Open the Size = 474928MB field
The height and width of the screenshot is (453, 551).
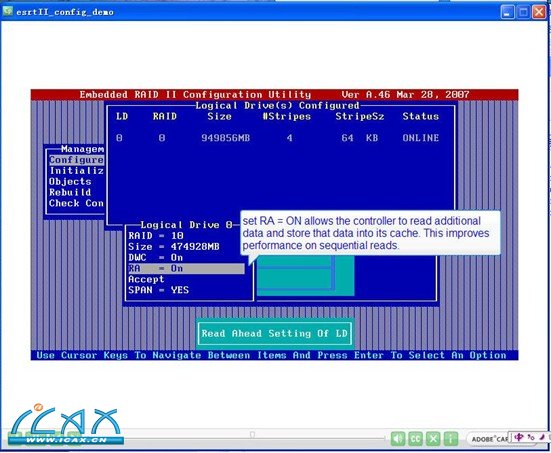tap(174, 247)
